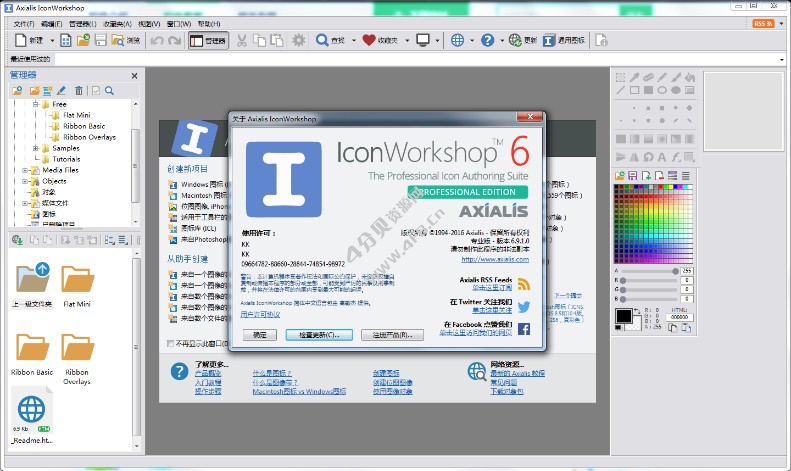Image resolution: width=791 pixels, height=471 pixels.
Task: Select Ribbon Basic in the folder tree
Action: (x=84, y=126)
